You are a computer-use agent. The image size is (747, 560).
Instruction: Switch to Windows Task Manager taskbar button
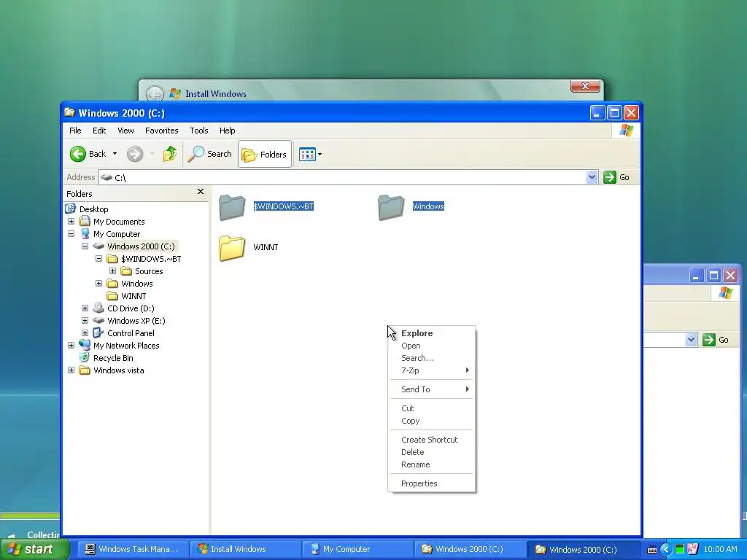(133, 550)
